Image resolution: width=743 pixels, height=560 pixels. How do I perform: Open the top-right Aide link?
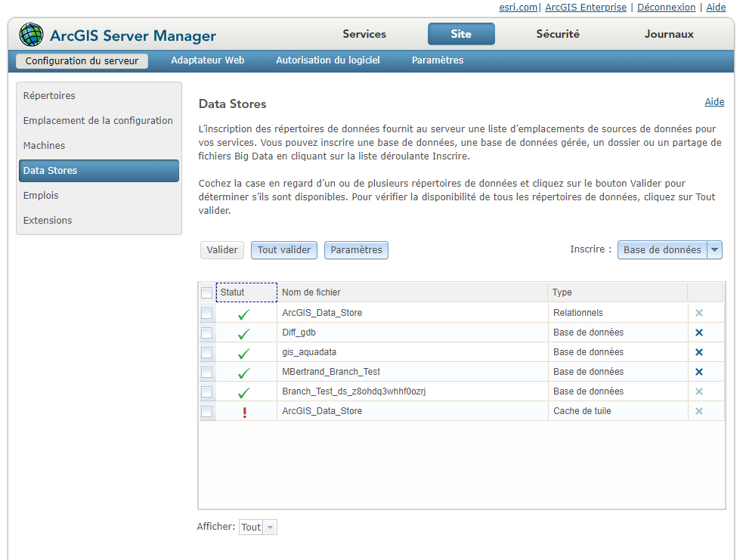point(716,7)
